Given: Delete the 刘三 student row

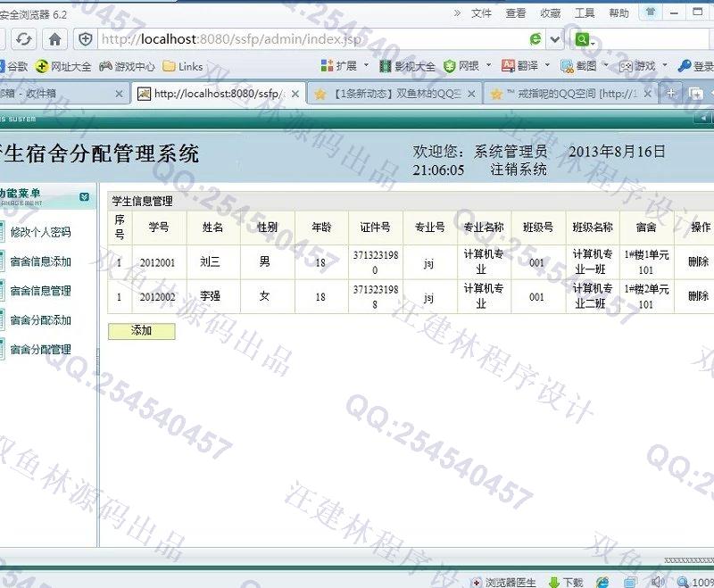Looking at the screenshot, I should [698, 261].
